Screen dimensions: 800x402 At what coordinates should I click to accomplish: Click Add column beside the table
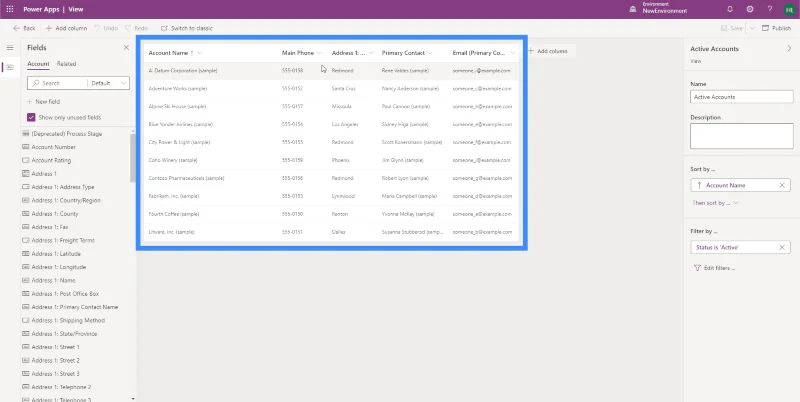(548, 51)
